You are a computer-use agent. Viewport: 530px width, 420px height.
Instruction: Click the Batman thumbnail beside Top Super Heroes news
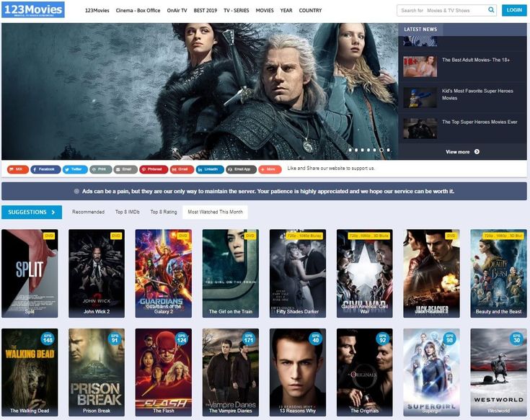click(420, 128)
